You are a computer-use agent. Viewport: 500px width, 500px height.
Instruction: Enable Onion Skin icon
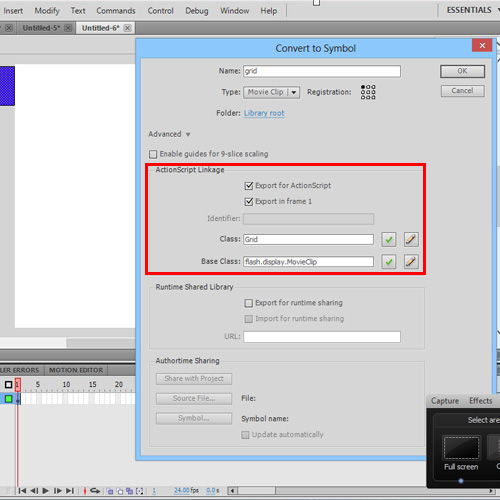pos(110,491)
